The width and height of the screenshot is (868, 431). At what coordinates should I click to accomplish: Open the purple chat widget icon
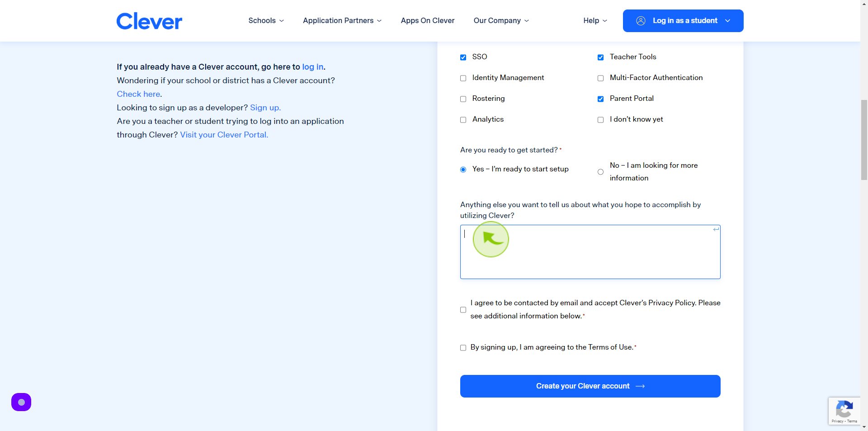pos(21,402)
